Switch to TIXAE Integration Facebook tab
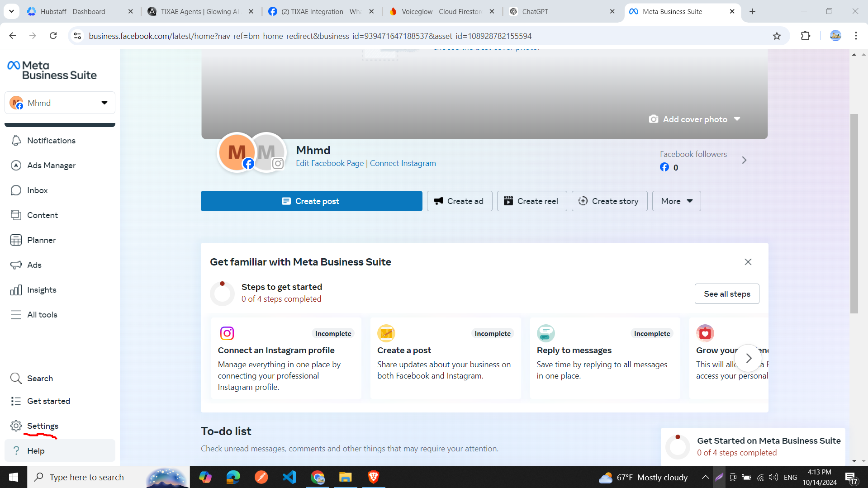The width and height of the screenshot is (868, 488). tap(322, 11)
